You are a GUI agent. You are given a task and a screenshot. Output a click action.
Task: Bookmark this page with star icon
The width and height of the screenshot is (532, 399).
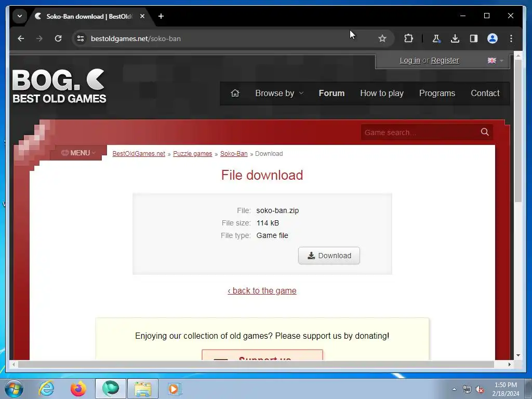(382, 38)
